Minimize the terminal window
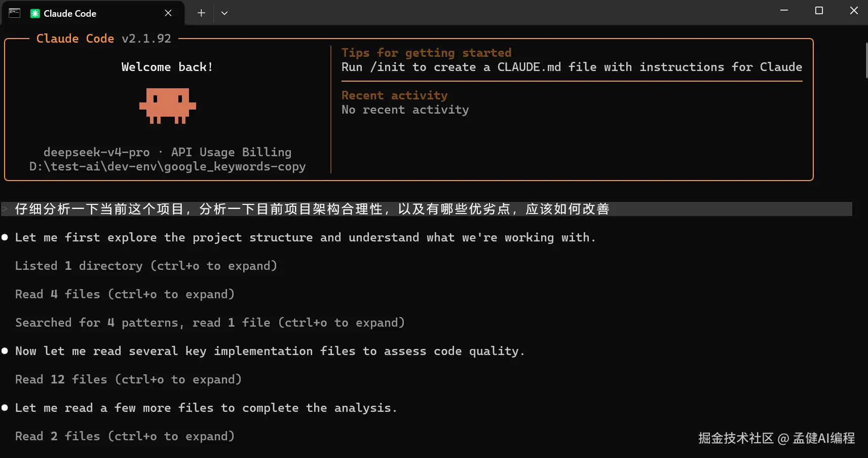868x458 pixels. (784, 10)
